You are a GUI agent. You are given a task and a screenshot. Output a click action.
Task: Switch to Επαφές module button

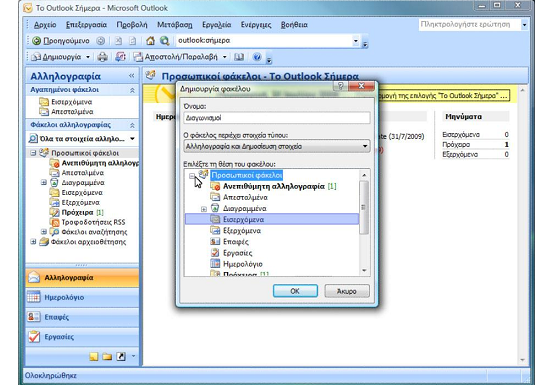point(82,317)
